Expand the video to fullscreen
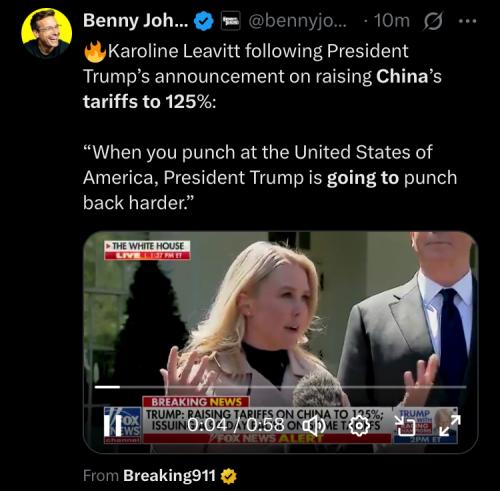The image size is (500, 491). [x=450, y=426]
